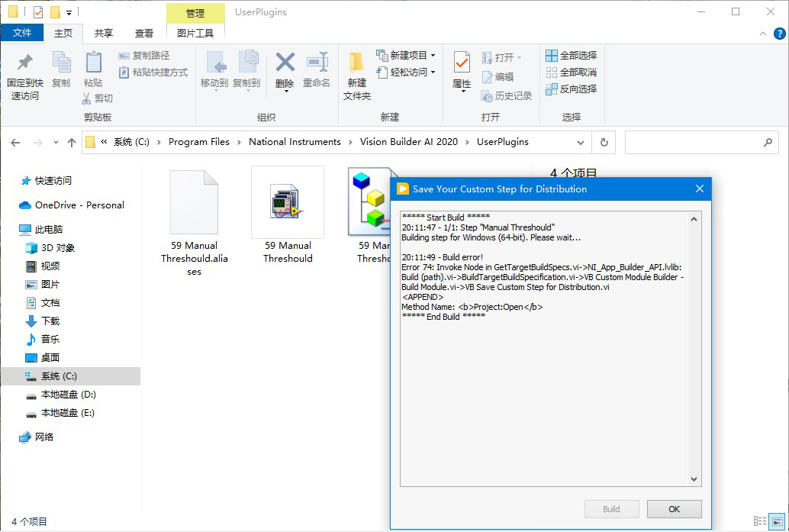Screen dimensions: 789x532
Task: Refresh the current folder view
Action: [604, 143]
